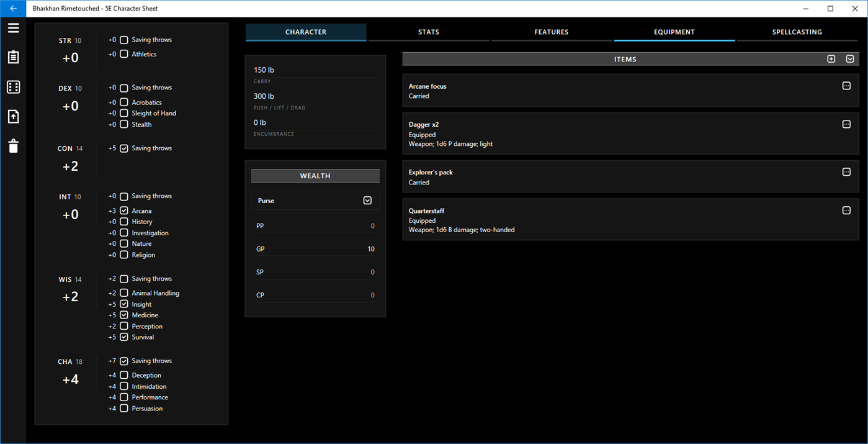This screenshot has height=444, width=868.
Task: Check the Investigation skill box
Action: point(124,233)
